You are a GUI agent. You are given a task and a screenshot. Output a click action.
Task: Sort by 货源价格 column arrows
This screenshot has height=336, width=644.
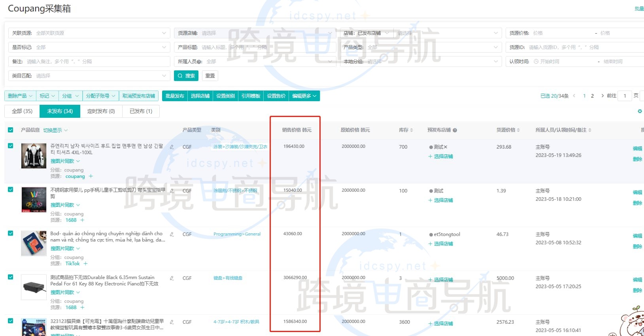[518, 130]
